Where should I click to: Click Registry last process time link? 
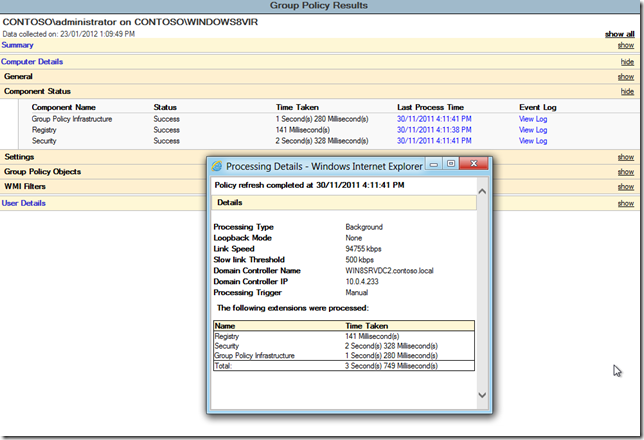pos(432,130)
